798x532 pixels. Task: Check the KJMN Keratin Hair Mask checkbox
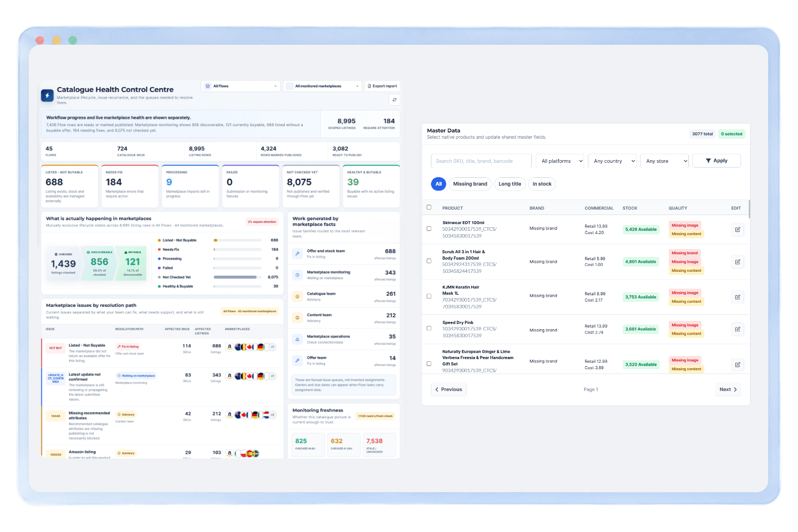(x=429, y=296)
